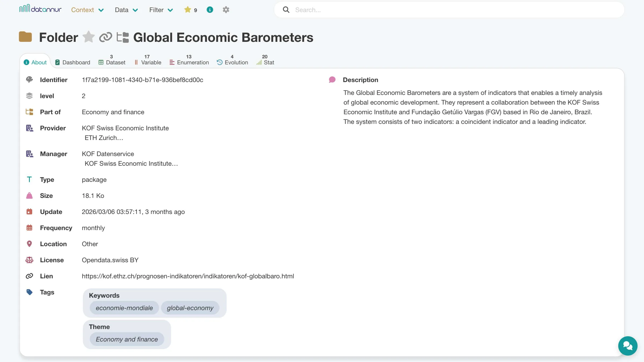Click the map pin icon beside Location

(29, 244)
